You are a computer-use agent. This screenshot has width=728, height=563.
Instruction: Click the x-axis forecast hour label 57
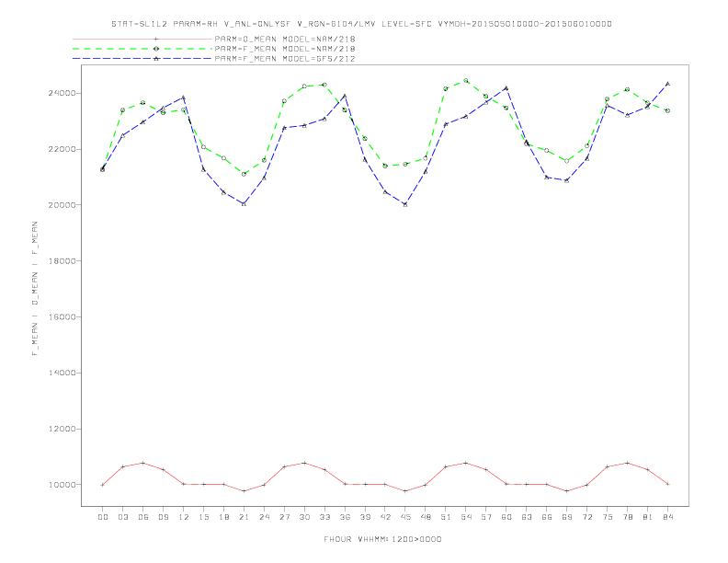click(486, 517)
